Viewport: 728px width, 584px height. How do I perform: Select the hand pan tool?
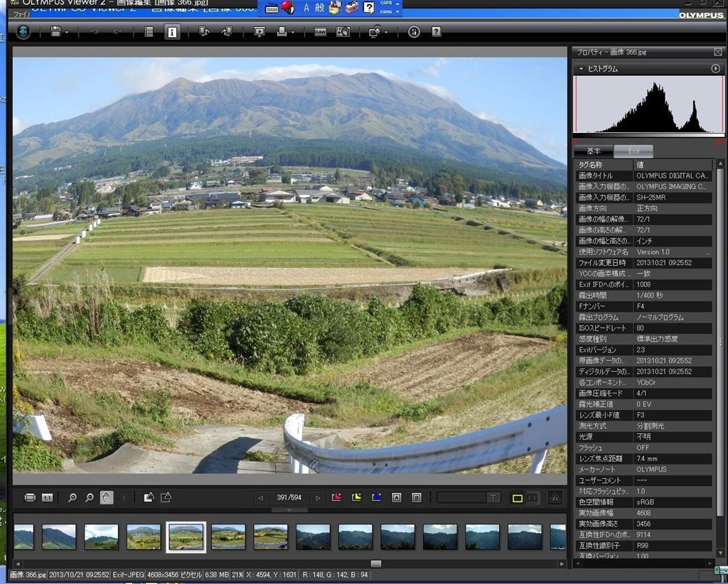point(107,497)
